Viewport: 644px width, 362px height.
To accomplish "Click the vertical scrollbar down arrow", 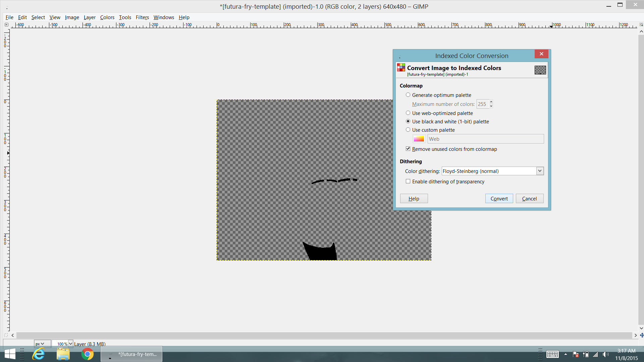I will click(x=641, y=328).
